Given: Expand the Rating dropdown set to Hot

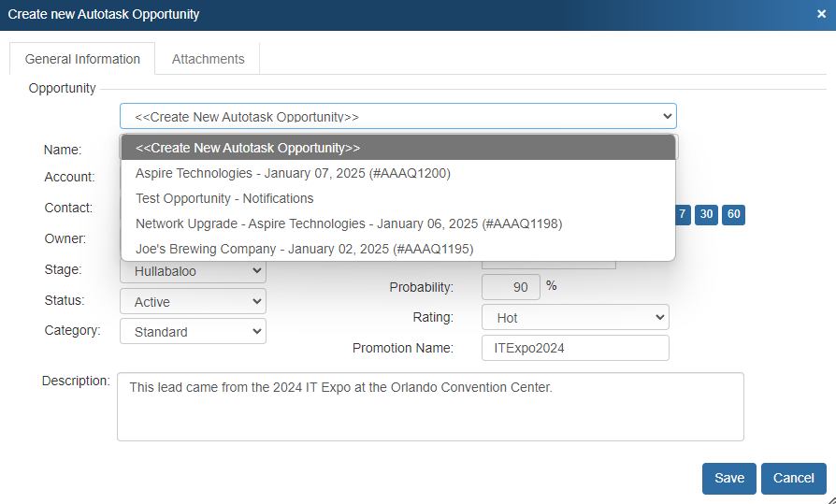Looking at the screenshot, I should [x=575, y=318].
